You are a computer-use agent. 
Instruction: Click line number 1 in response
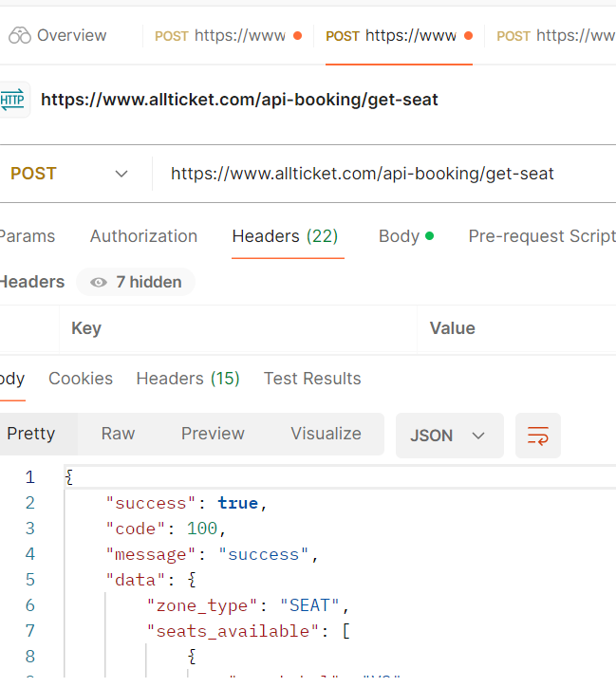point(29,477)
